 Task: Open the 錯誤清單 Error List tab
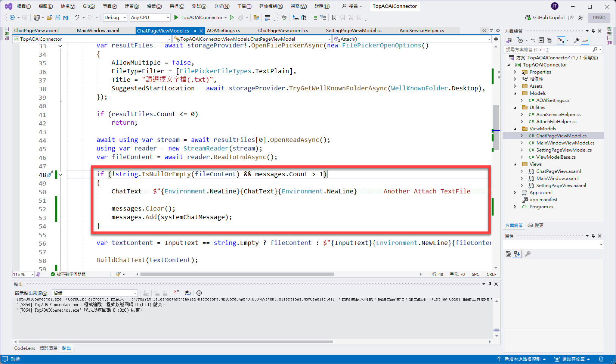49,348
